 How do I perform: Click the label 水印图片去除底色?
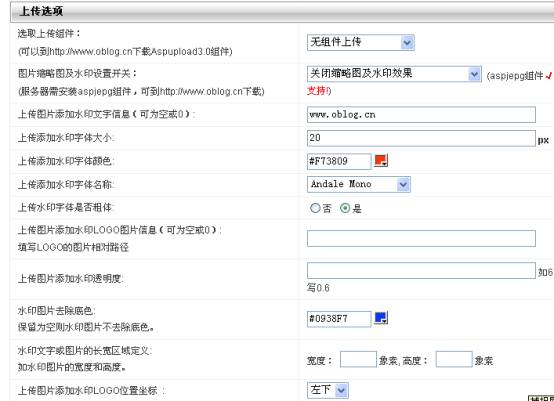pos(57,311)
